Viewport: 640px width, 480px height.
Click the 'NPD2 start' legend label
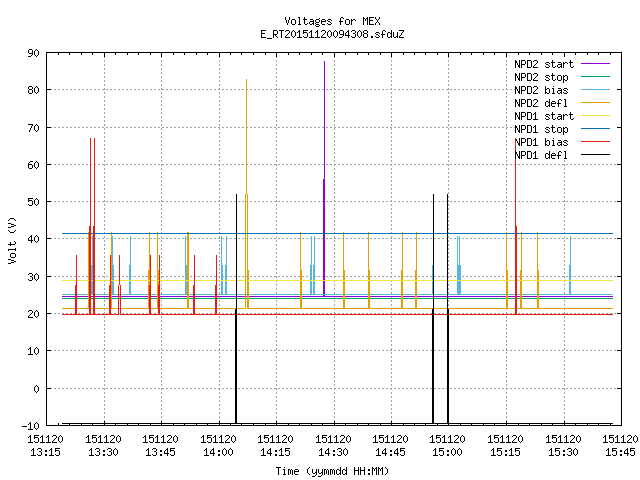(x=544, y=64)
